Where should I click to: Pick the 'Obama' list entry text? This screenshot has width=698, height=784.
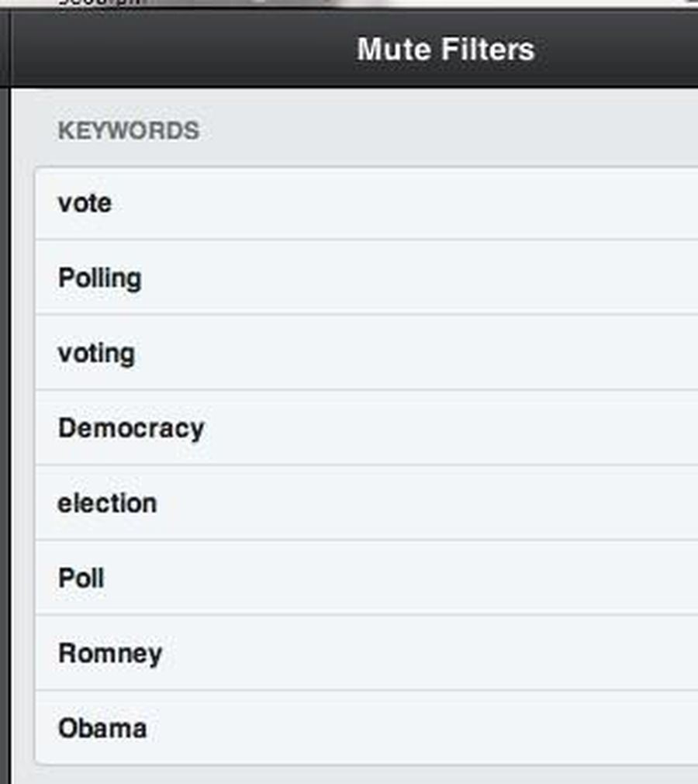point(102,728)
